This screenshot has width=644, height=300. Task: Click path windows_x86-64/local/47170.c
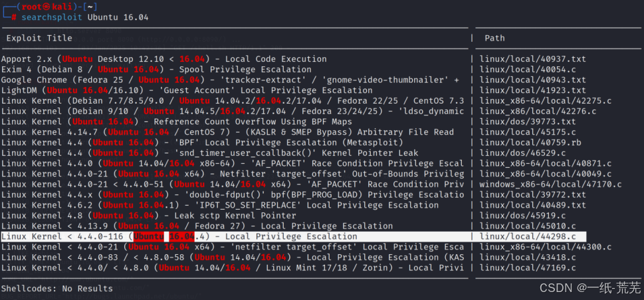click(551, 185)
